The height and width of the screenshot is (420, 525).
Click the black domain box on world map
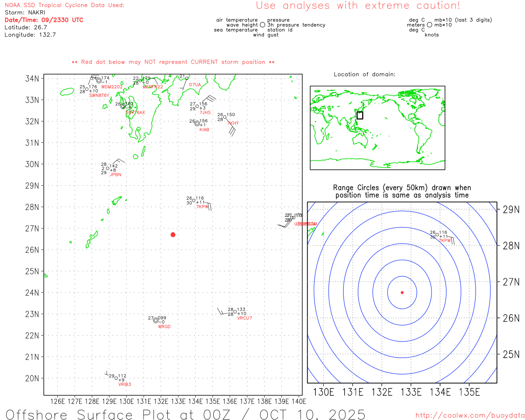coord(360,115)
